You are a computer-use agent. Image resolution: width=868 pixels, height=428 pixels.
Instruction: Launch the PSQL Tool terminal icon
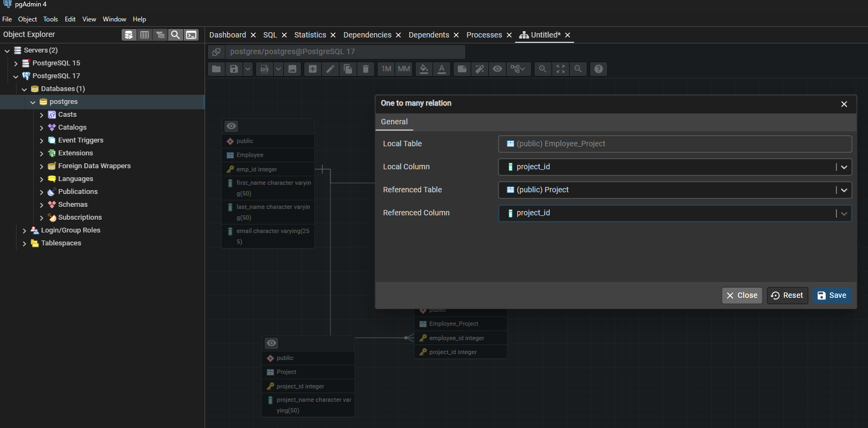[191, 35]
